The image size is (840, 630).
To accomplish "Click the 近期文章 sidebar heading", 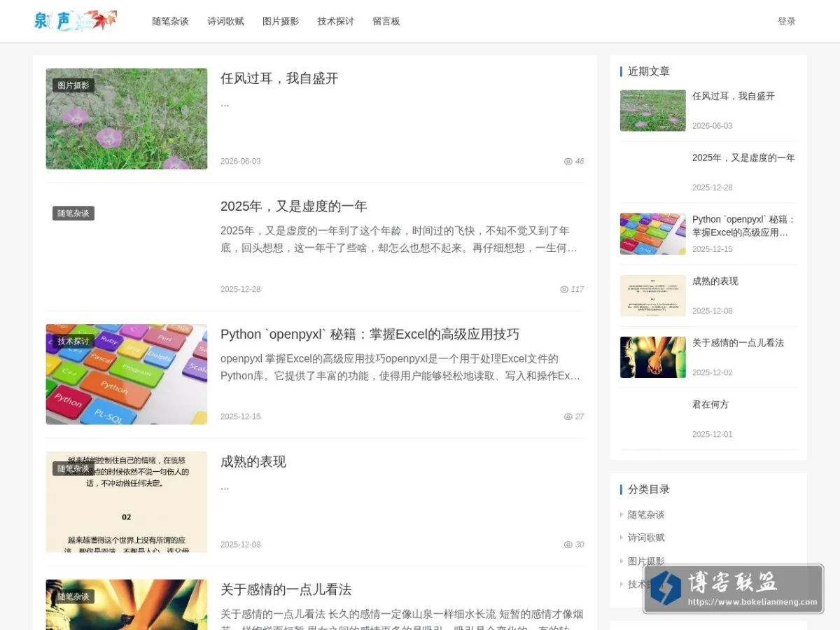I will tap(649, 71).
